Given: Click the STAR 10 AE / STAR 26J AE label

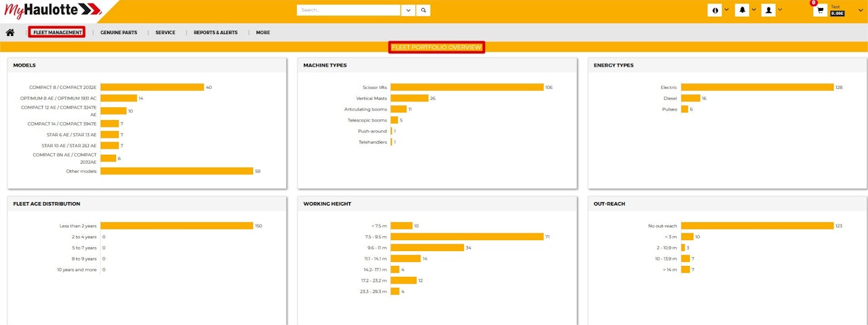Looking at the screenshot, I should tap(69, 145).
